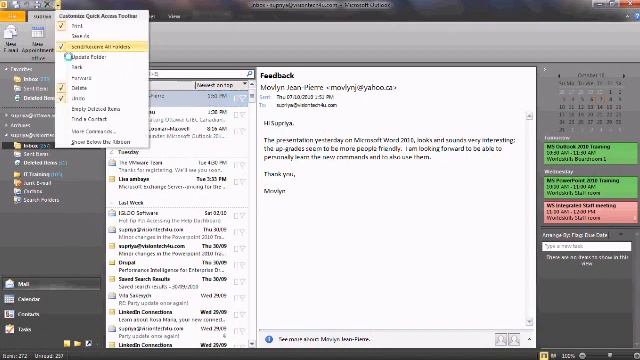640x360 pixels.
Task: Open the Junk E-mail folder
Action: tap(37, 183)
